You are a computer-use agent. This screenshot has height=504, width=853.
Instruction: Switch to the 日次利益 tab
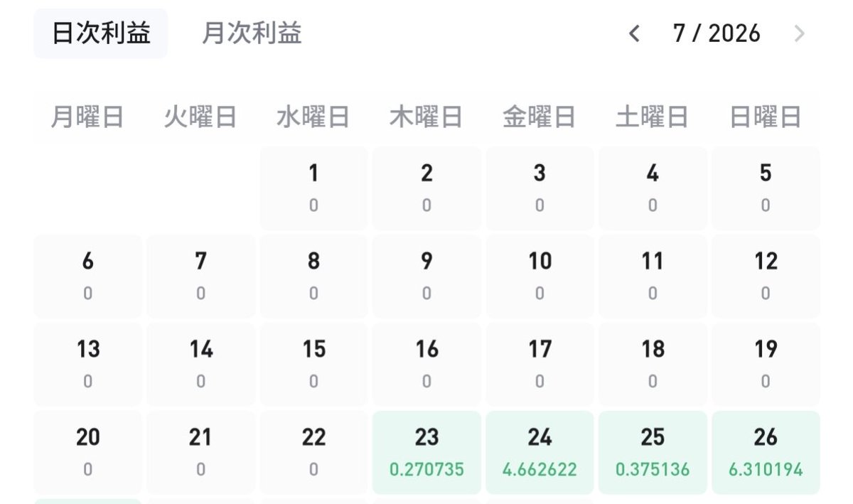pos(101,33)
